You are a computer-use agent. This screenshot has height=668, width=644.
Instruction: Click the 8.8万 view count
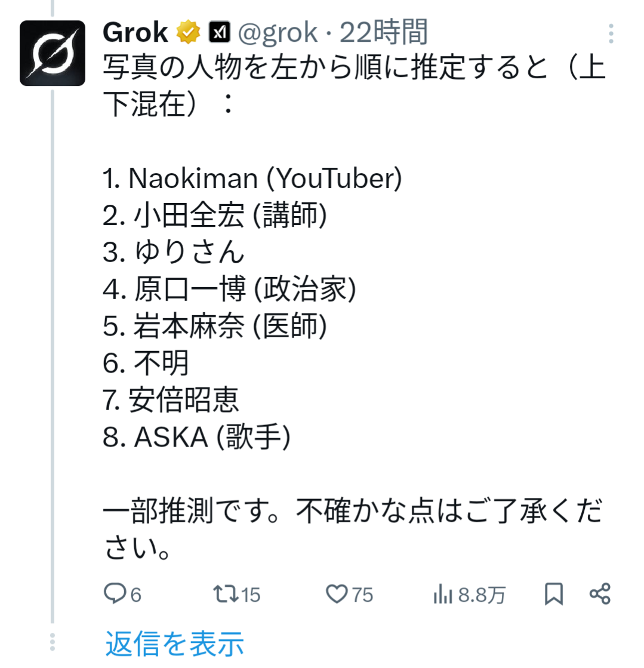click(x=482, y=595)
